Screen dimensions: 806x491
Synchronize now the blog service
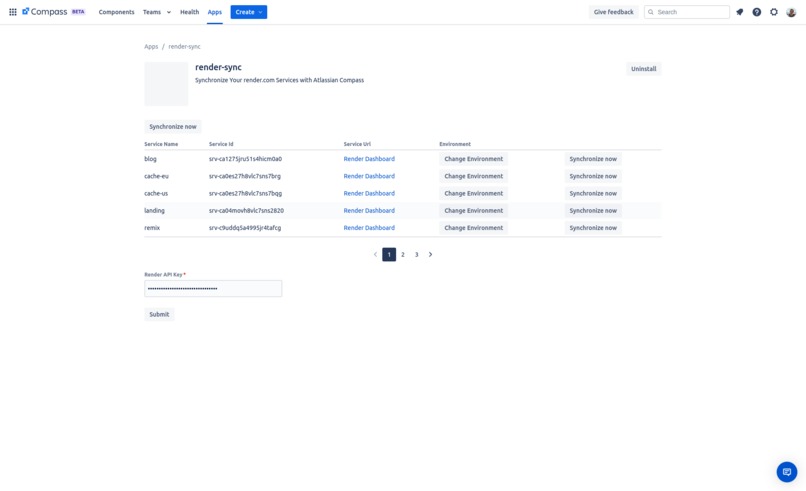pyautogui.click(x=593, y=159)
